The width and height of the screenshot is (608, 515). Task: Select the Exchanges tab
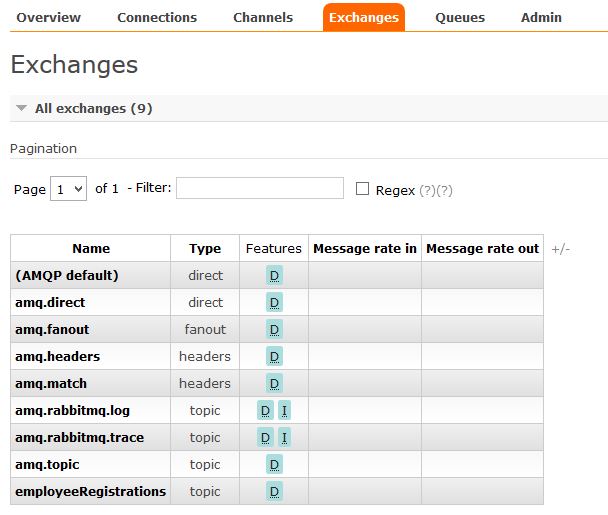pyautogui.click(x=364, y=17)
